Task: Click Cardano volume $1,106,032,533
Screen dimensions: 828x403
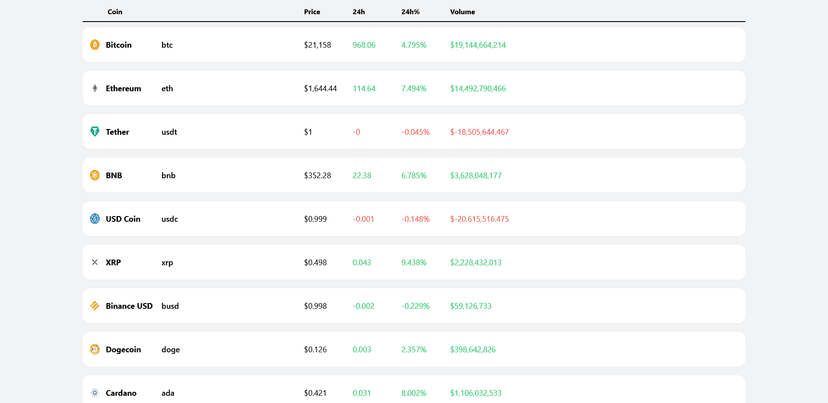Action: click(x=476, y=392)
